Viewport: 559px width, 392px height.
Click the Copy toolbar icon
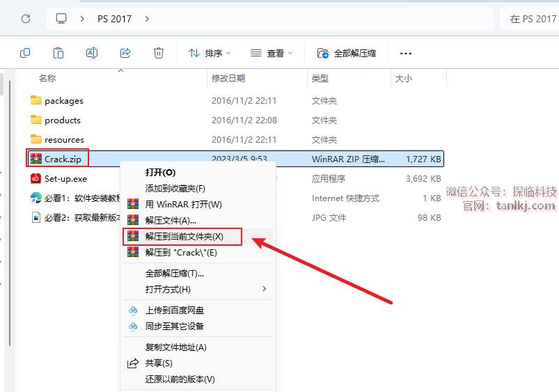pos(25,53)
